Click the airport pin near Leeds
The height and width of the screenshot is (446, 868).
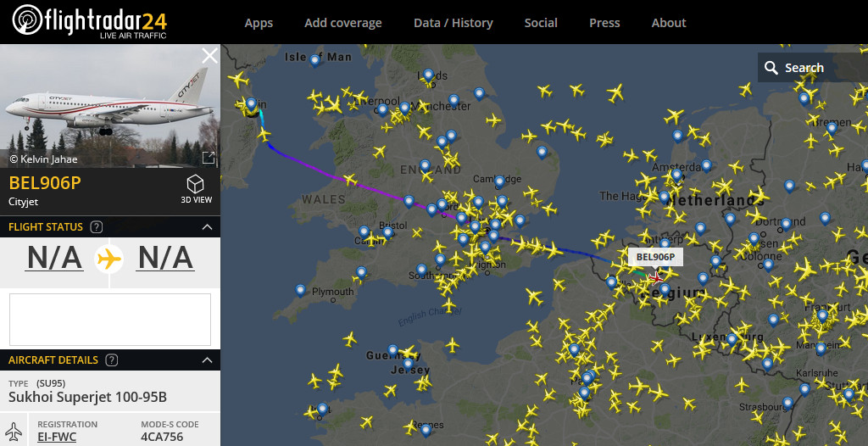[428, 75]
